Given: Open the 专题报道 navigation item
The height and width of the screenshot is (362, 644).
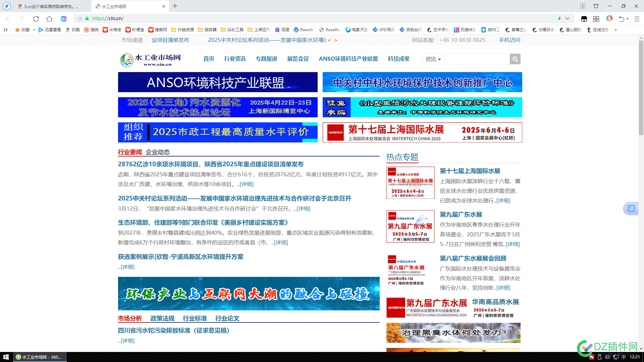Looking at the screenshot, I should coord(266,59).
